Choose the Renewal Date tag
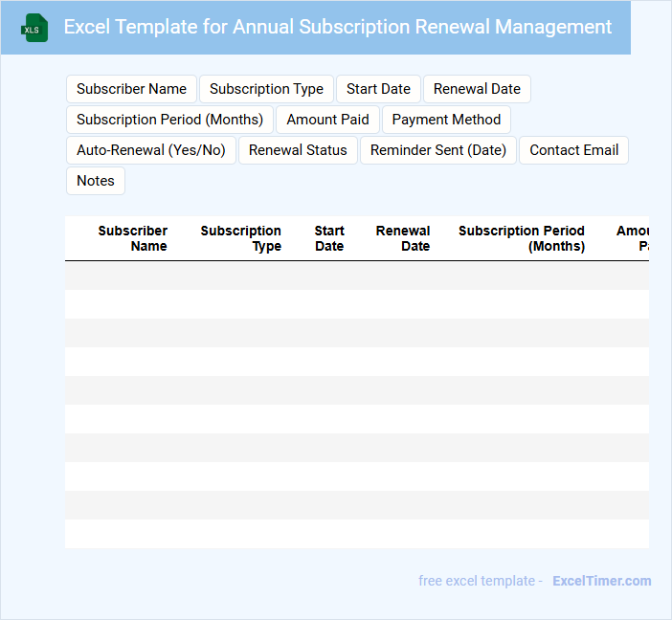 pyautogui.click(x=477, y=89)
